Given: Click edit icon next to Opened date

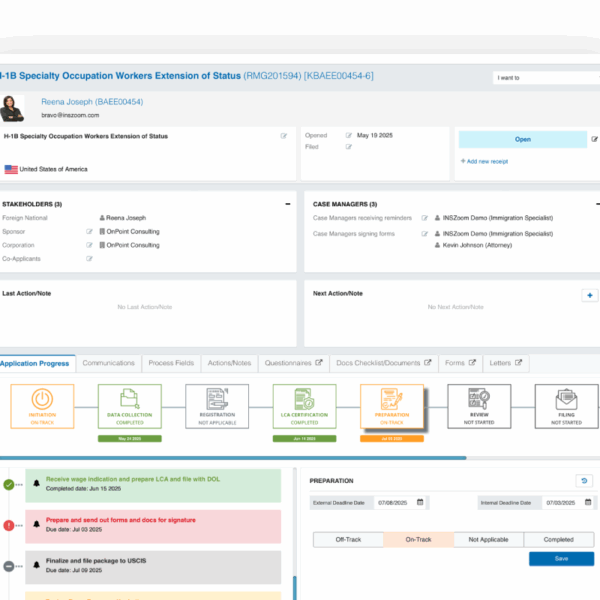Looking at the screenshot, I should (349, 135).
